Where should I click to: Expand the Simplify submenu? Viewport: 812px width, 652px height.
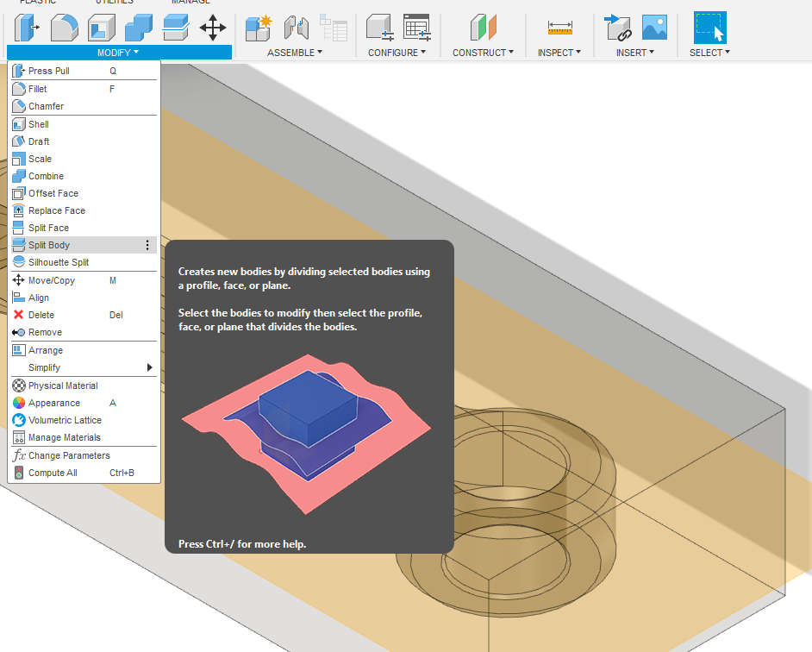pos(84,367)
